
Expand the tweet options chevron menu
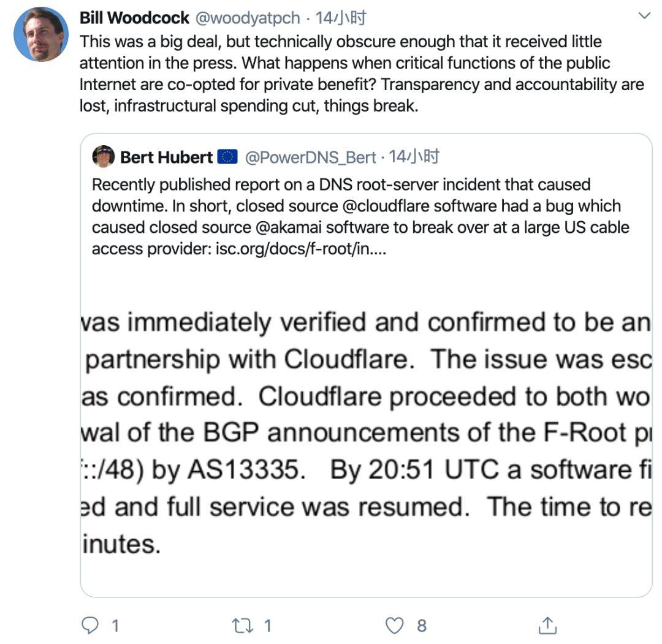point(644,16)
